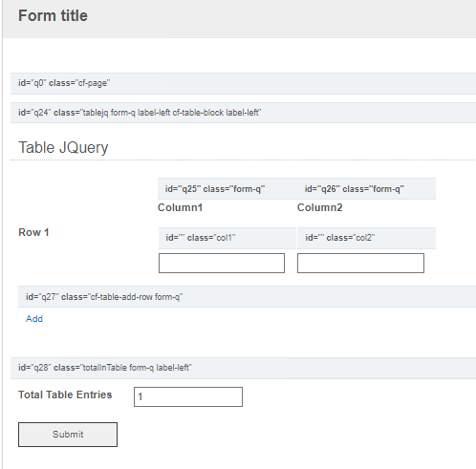Click the Submit button

(x=68, y=435)
